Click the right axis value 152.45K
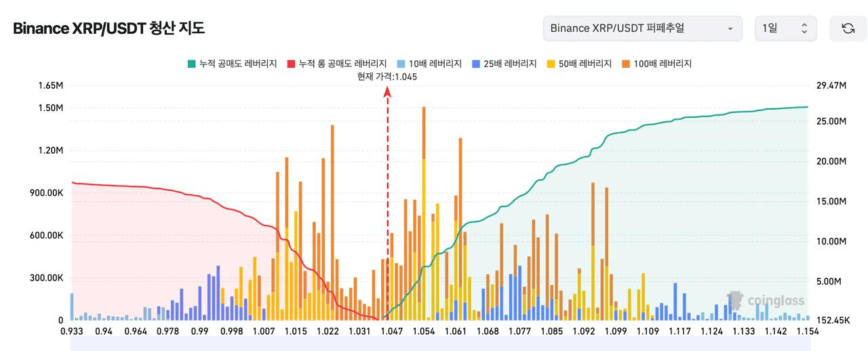Screen dimensions: 868x351 click(833, 321)
